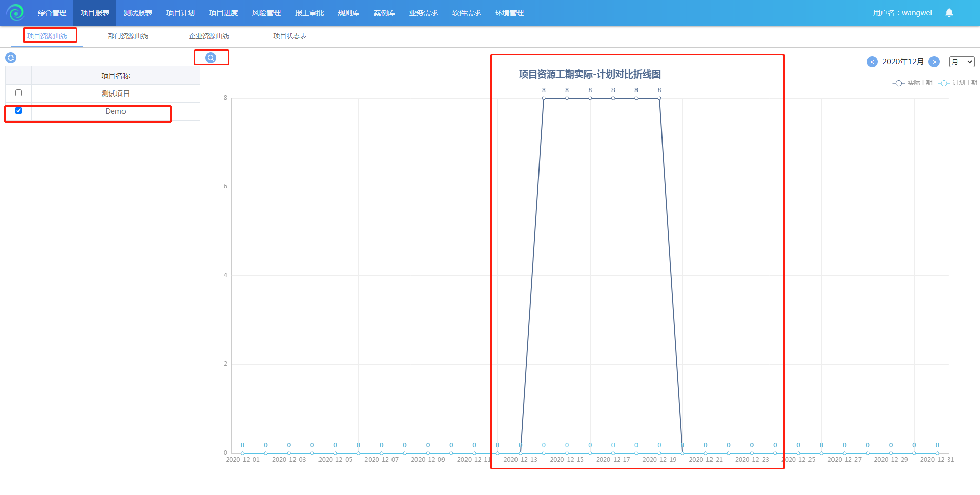The width and height of the screenshot is (980, 495).
Task: Click the search magnifier icon
Action: 211,58
